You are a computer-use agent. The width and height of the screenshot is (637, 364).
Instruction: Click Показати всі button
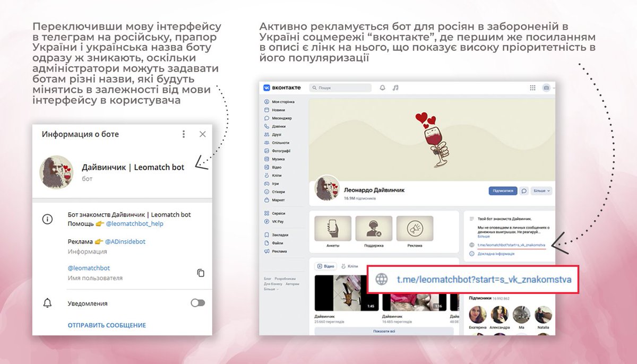click(x=384, y=331)
